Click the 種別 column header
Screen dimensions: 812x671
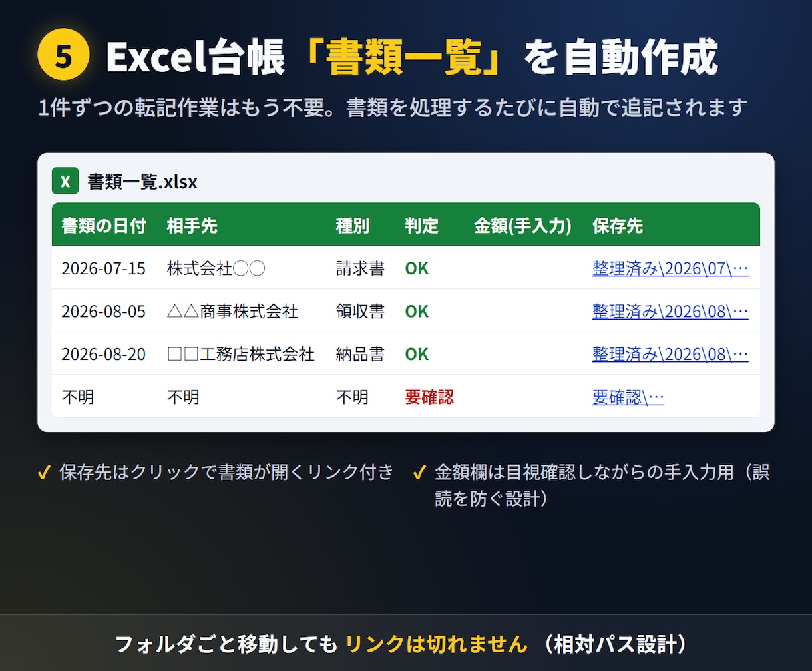point(352,226)
